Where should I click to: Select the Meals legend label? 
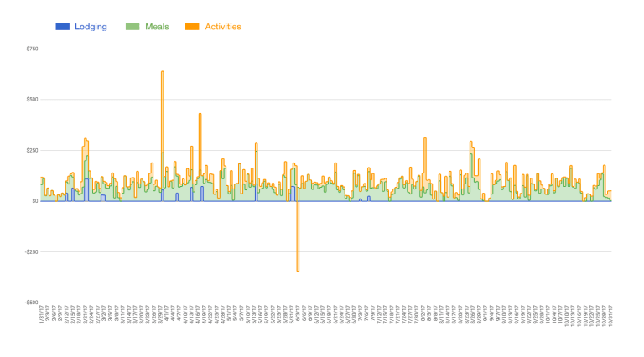pyautogui.click(x=155, y=27)
